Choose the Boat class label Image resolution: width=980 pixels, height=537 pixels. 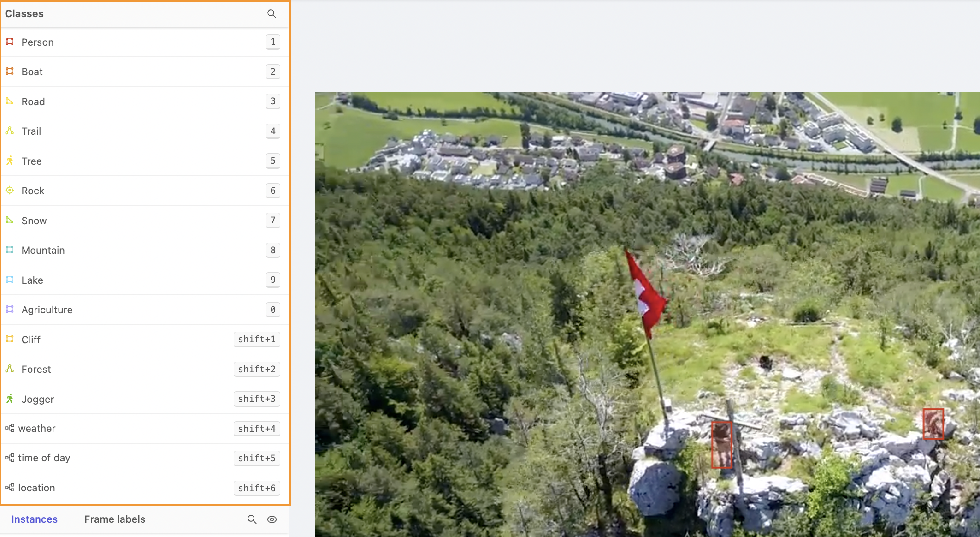click(32, 72)
